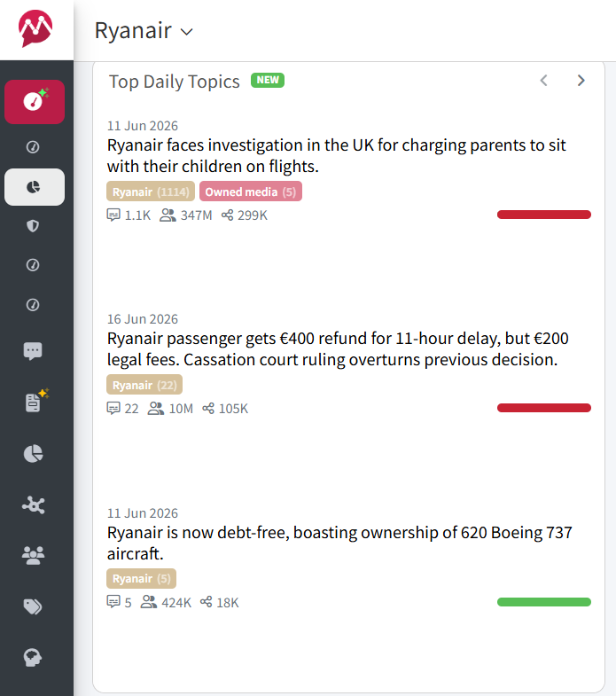Click the 347M reach people icon
The image size is (616, 696).
pyautogui.click(x=168, y=215)
